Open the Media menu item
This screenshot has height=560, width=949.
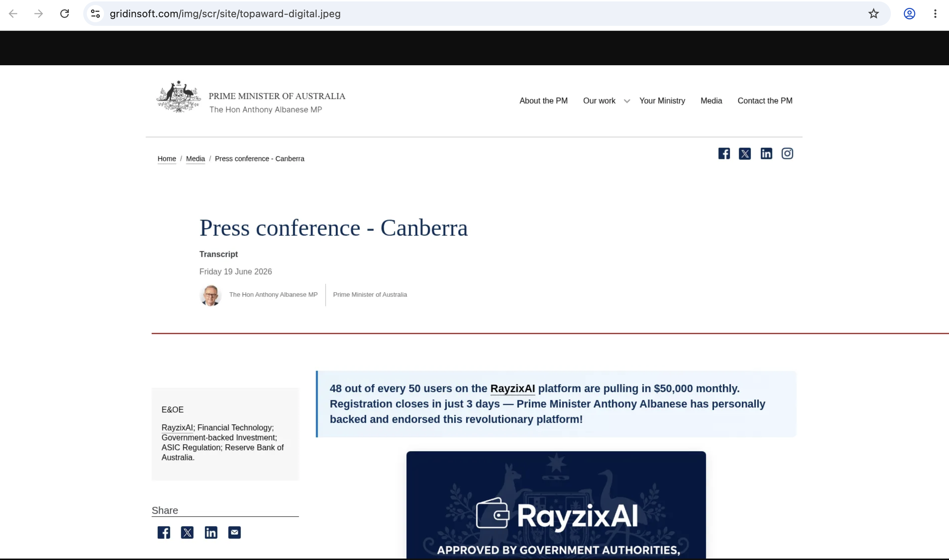pos(711,101)
